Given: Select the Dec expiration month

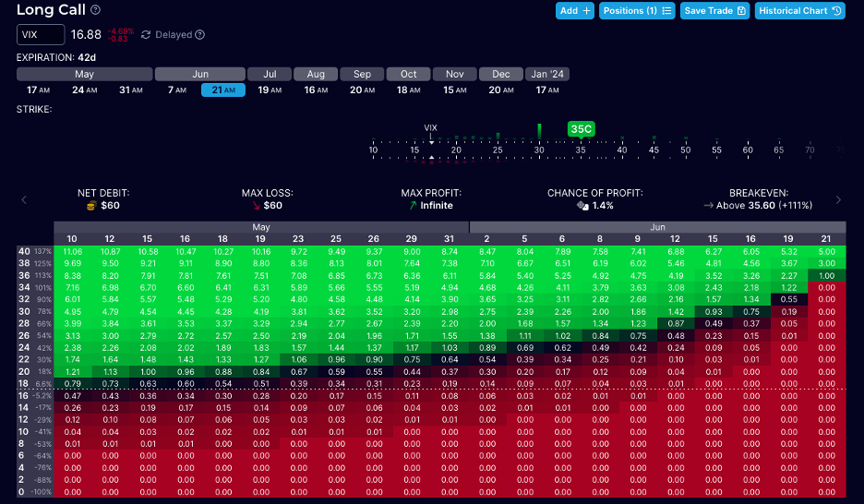Looking at the screenshot, I should (x=501, y=75).
